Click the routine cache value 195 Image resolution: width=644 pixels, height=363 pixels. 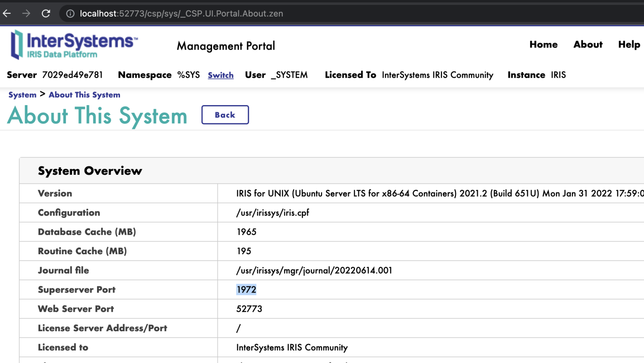tap(244, 251)
